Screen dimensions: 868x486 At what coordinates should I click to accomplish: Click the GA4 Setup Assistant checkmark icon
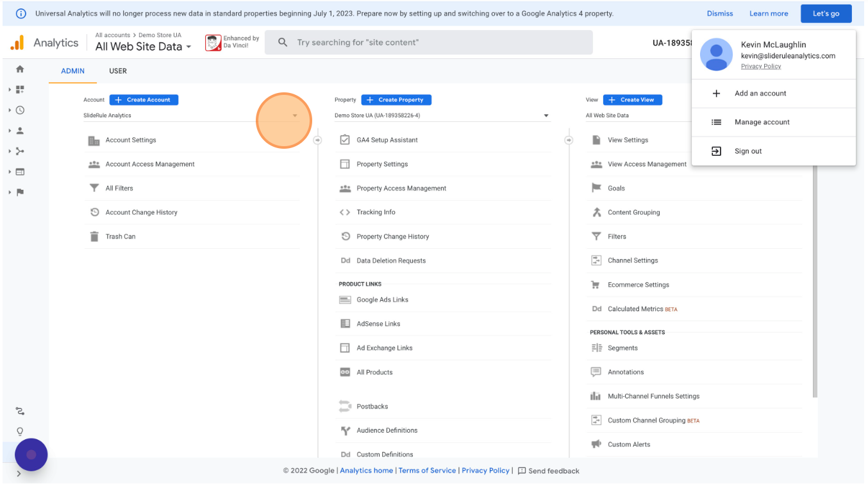(345, 140)
